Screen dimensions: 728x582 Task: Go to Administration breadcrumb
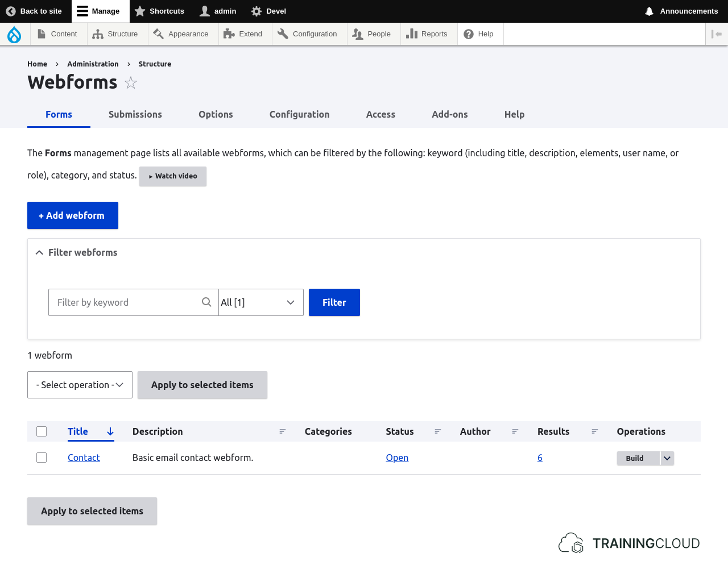[x=93, y=64]
